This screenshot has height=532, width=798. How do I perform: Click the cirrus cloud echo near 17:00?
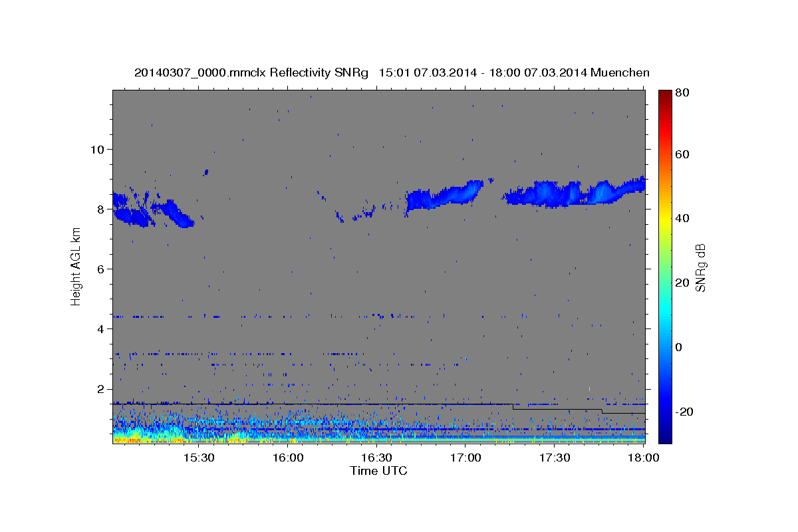(x=444, y=196)
